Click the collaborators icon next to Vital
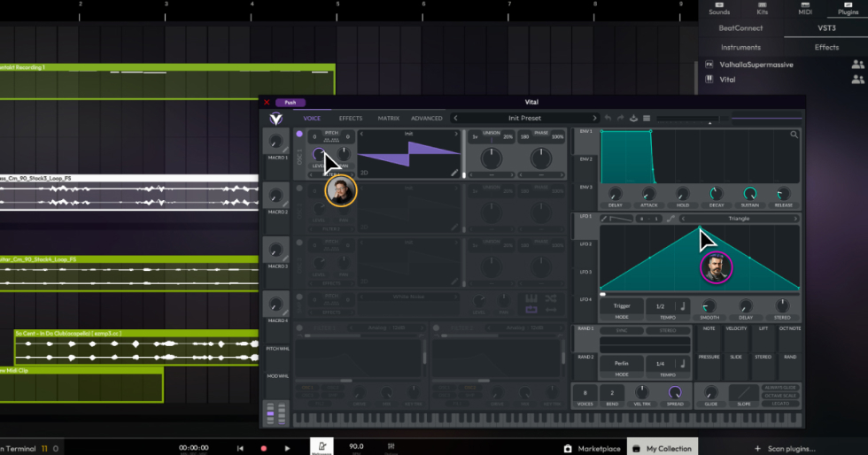The width and height of the screenshot is (868, 455). point(857,80)
